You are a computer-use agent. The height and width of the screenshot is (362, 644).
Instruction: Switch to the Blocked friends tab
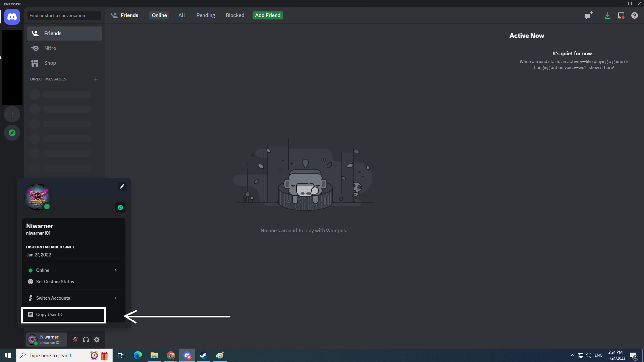(x=235, y=15)
